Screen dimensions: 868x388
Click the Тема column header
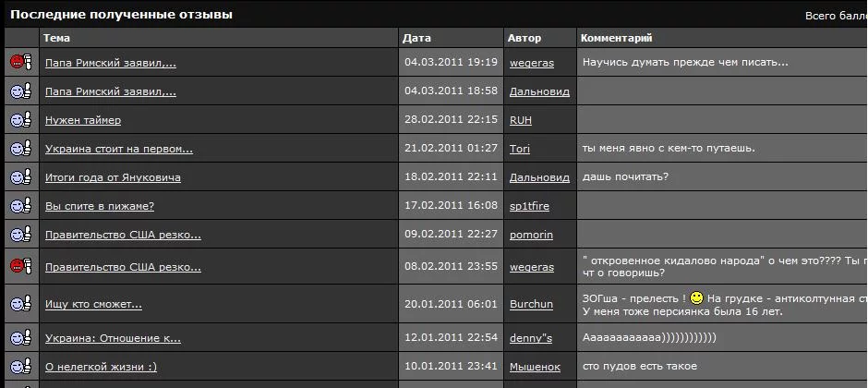click(x=56, y=38)
